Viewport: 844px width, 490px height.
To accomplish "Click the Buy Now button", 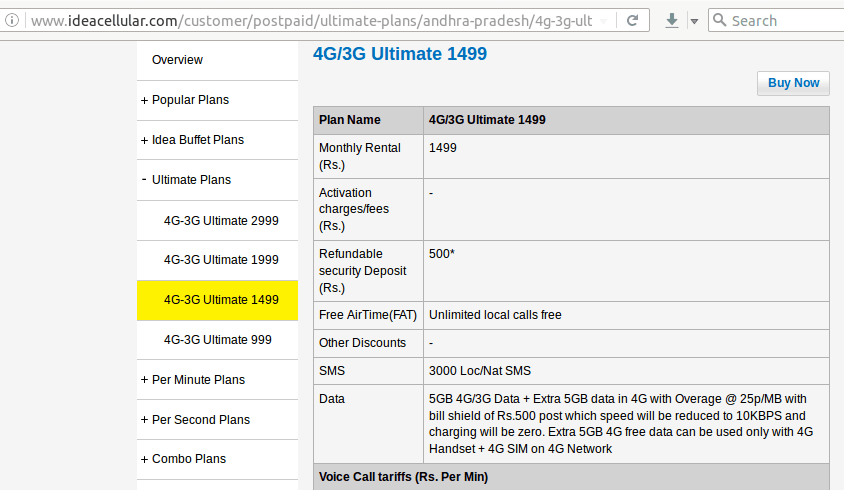I will pyautogui.click(x=793, y=83).
